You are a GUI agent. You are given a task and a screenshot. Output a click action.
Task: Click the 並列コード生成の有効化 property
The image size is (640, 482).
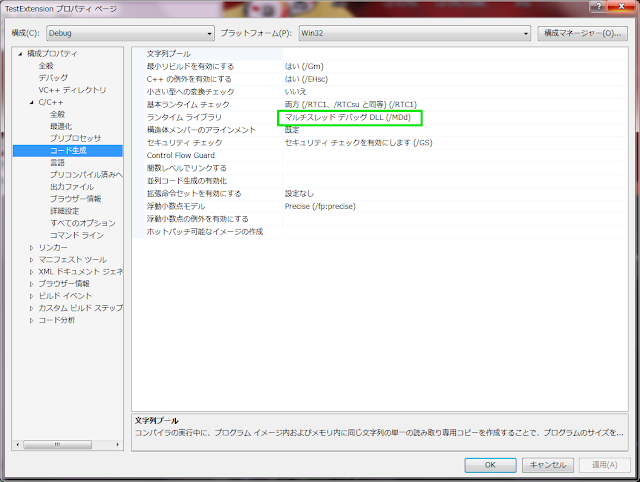[187, 181]
